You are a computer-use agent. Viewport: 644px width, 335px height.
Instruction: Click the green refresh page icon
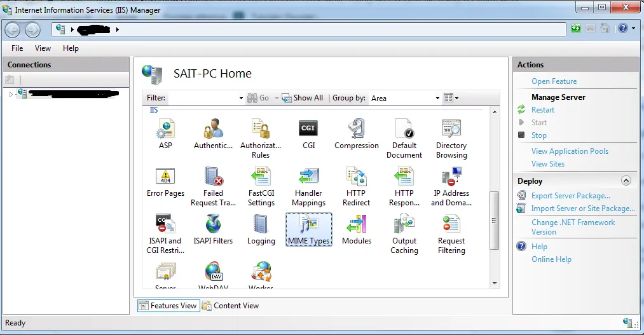(x=576, y=29)
